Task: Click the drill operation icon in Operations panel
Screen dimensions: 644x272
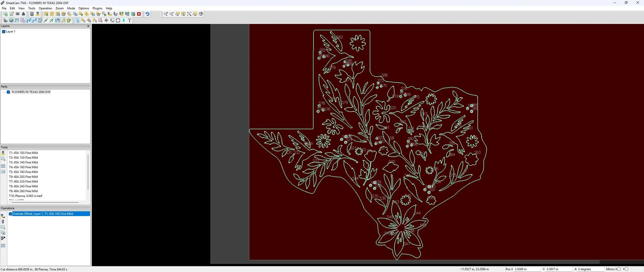Action: pyautogui.click(x=3, y=221)
